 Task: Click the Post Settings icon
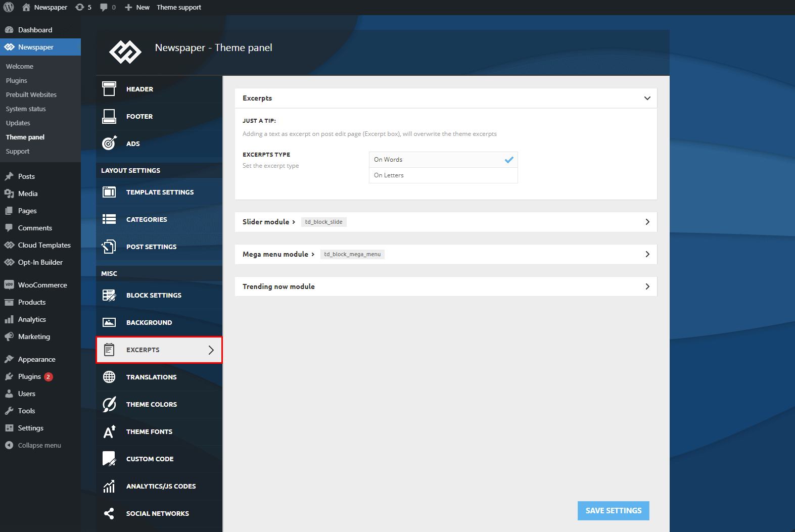pyautogui.click(x=109, y=247)
